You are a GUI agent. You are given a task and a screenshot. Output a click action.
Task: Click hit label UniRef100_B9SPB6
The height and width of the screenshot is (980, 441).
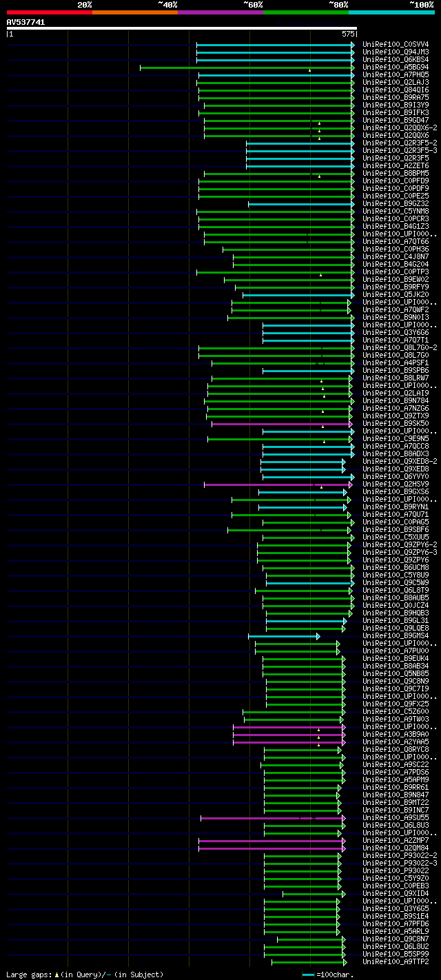pos(397,370)
